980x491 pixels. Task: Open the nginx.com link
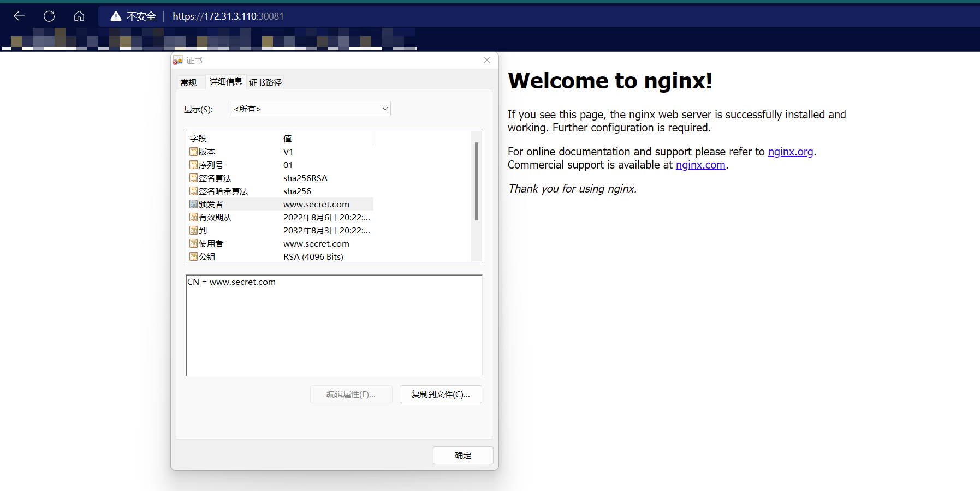(x=700, y=165)
